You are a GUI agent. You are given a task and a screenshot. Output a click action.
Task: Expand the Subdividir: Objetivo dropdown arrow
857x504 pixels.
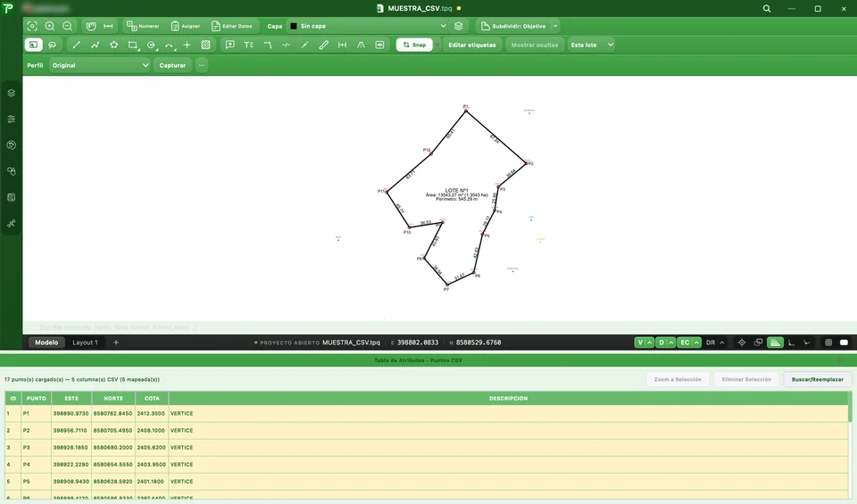coord(555,26)
